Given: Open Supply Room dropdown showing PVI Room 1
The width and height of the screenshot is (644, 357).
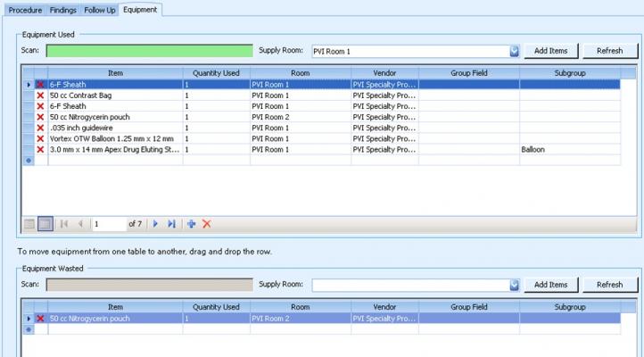Looking at the screenshot, I should point(514,51).
